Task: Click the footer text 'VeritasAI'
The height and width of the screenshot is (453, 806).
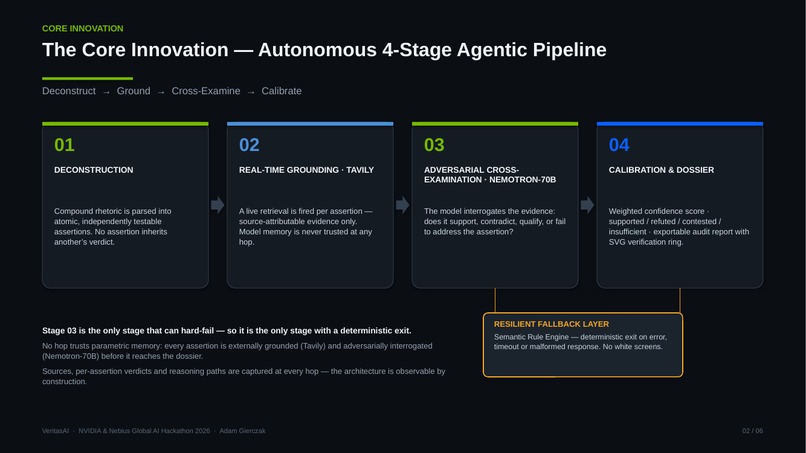Action: click(x=56, y=431)
